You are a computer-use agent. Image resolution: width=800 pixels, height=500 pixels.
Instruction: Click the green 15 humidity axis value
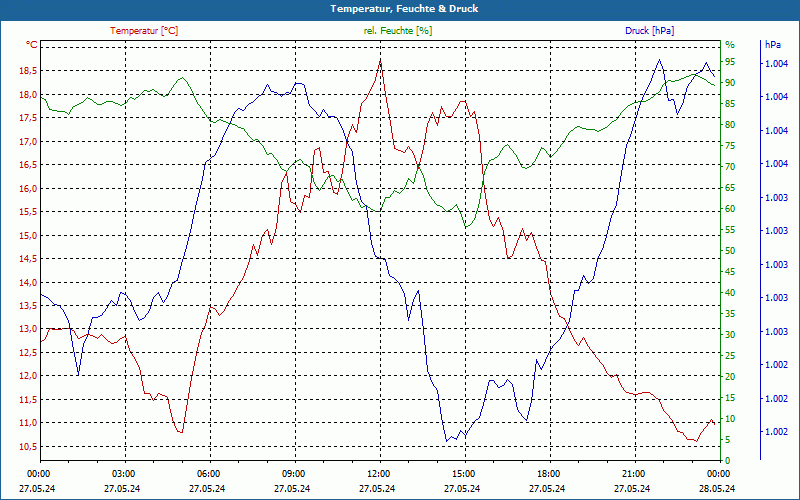point(730,398)
